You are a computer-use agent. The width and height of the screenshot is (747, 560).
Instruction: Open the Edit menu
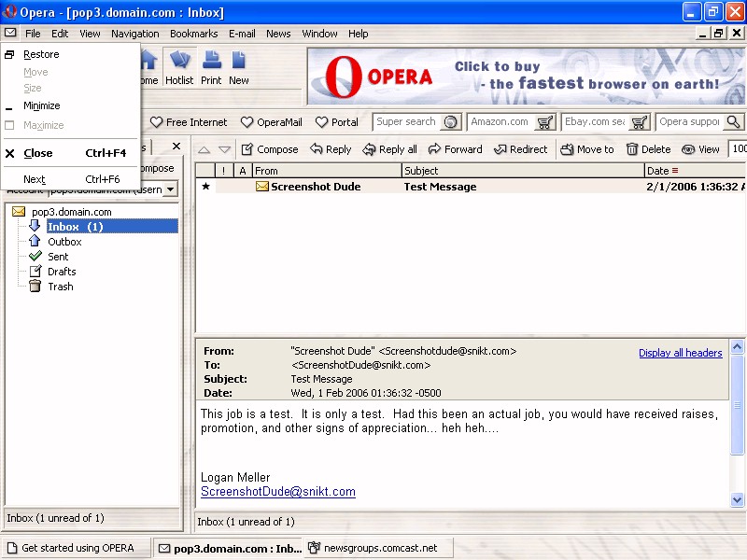(x=60, y=34)
